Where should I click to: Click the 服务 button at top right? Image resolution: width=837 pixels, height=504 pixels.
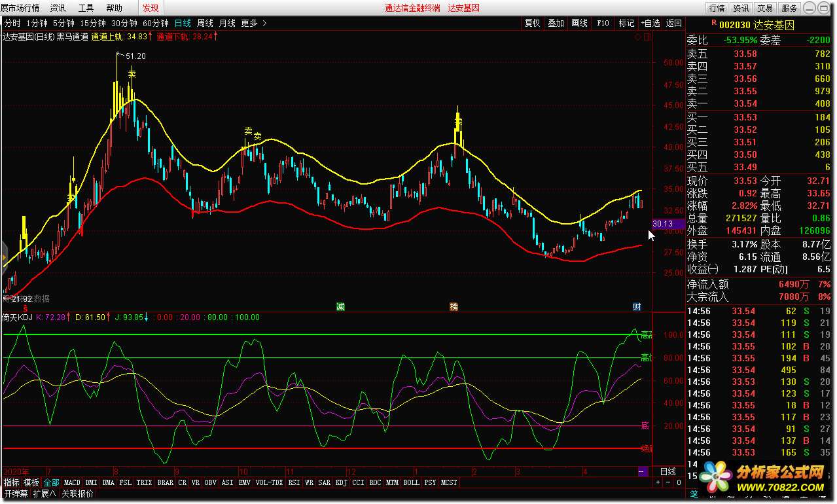tap(789, 9)
